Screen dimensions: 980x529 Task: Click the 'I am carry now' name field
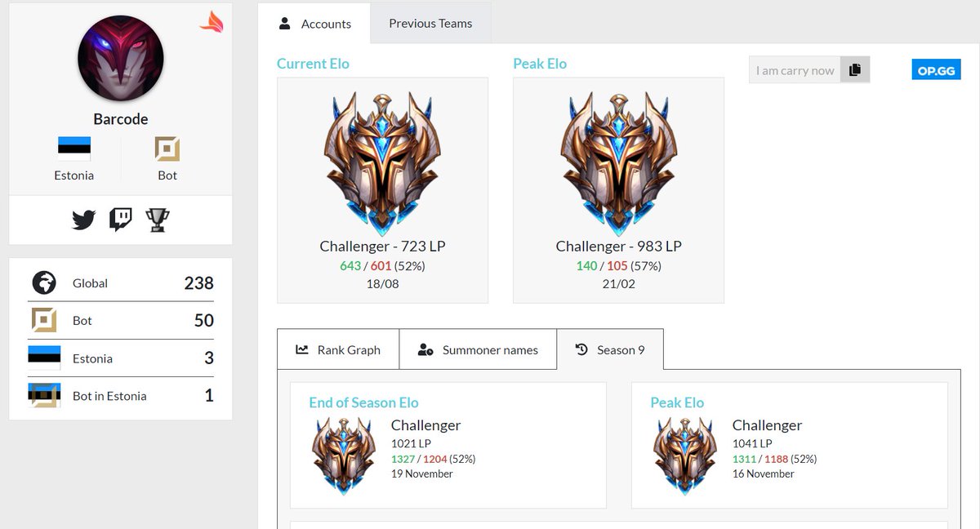(795, 70)
